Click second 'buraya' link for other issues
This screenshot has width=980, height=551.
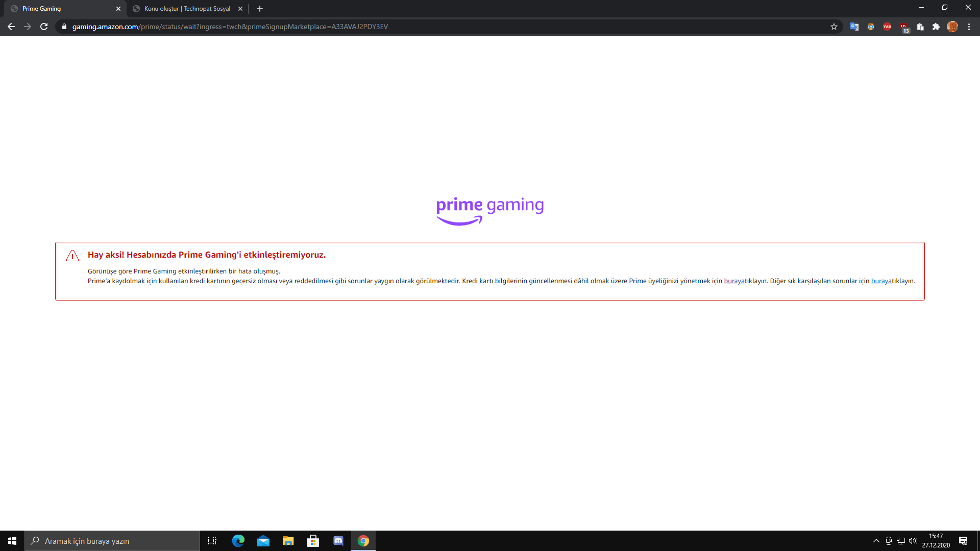pos(881,281)
